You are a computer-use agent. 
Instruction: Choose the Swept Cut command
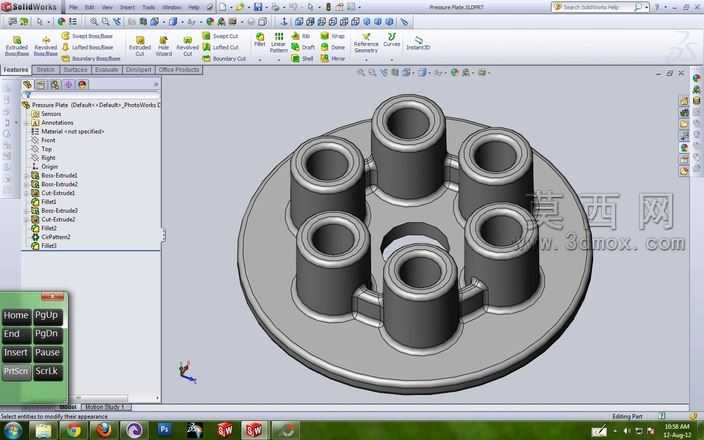coord(220,36)
